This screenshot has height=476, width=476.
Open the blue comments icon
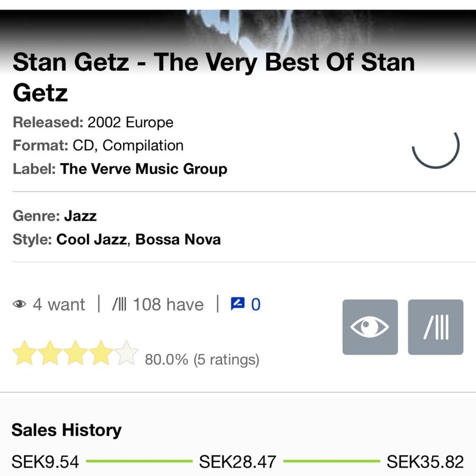point(237,304)
